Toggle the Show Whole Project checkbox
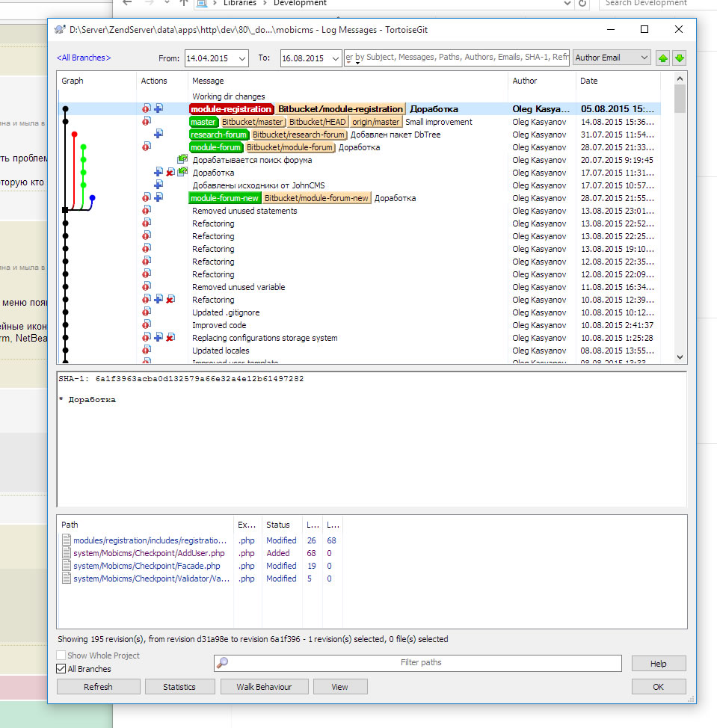 (61, 655)
